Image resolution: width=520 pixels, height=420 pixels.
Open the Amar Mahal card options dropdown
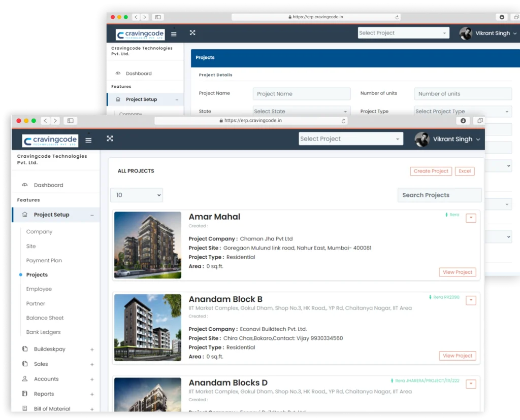coord(471,218)
